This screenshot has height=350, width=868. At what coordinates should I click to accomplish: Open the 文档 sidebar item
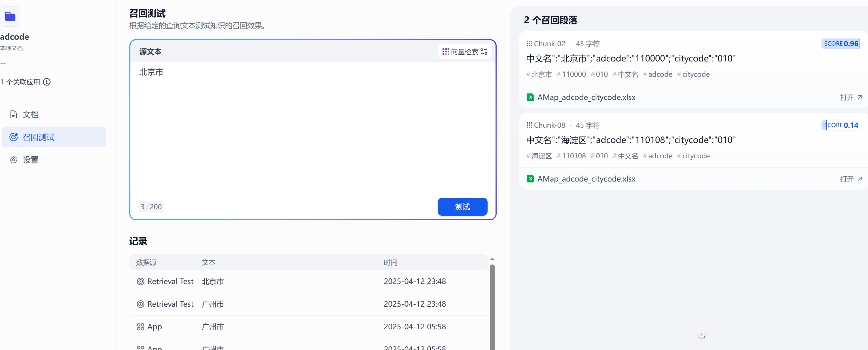coord(30,114)
